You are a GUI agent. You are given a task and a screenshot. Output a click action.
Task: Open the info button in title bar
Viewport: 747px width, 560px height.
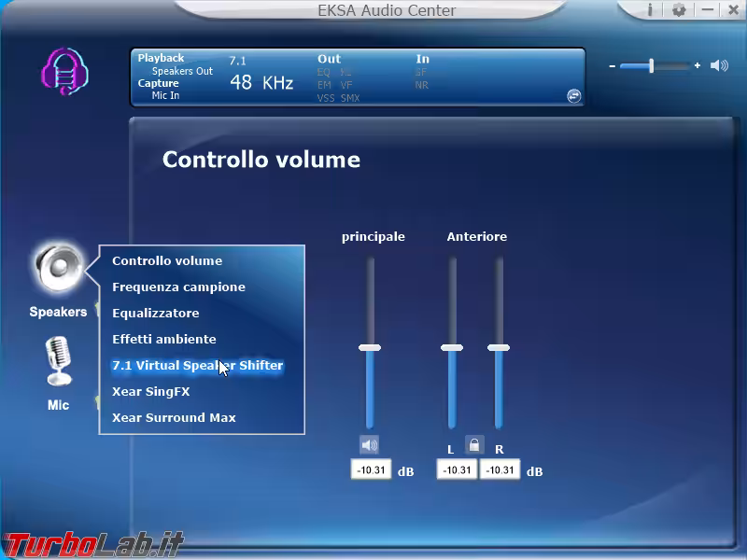[650, 10]
